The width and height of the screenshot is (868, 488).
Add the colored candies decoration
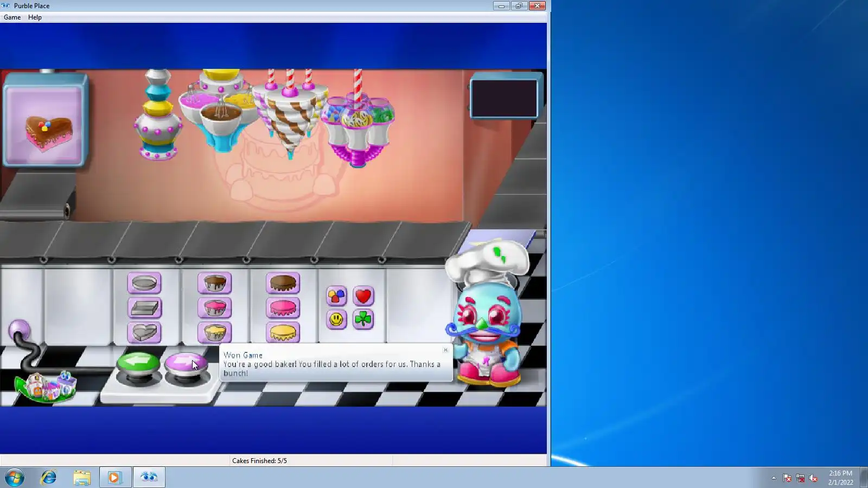coord(336,296)
